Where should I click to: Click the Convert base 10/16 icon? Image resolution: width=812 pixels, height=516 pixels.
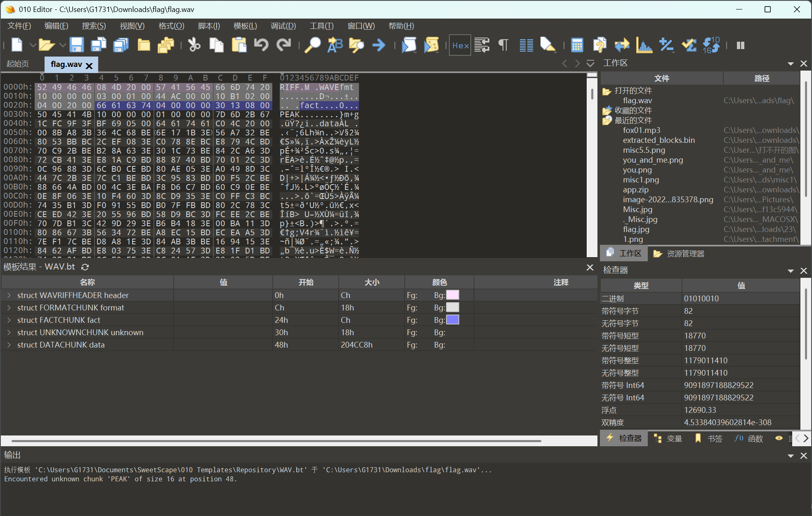click(711, 45)
